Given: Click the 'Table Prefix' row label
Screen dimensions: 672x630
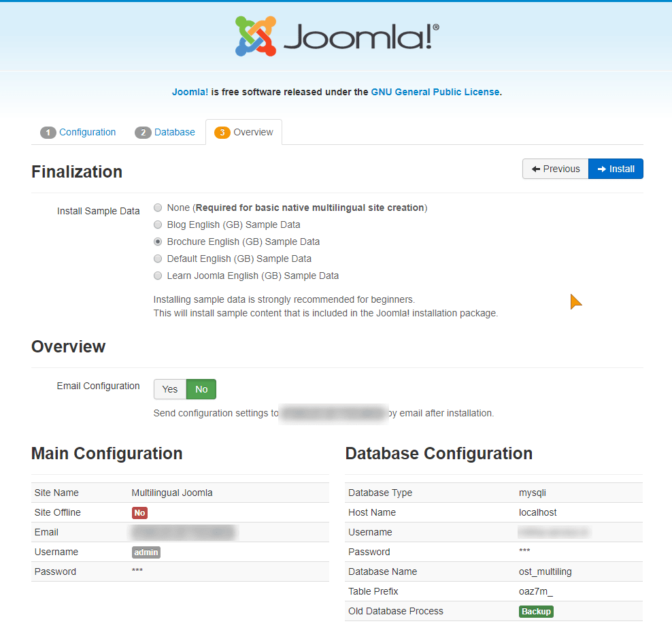Looking at the screenshot, I should [373, 591].
